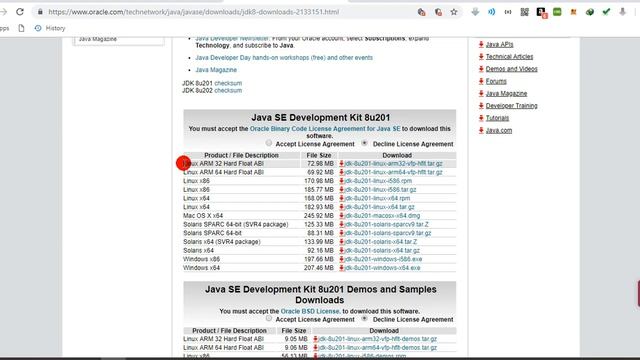Bookmark this page with the star icon
The image size is (640, 360).
(x=454, y=12)
